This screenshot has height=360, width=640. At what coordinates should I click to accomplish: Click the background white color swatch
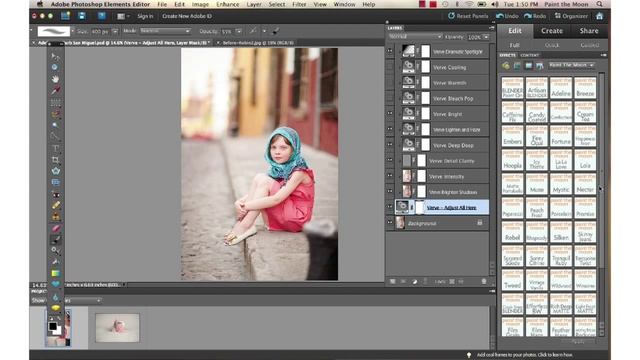[58, 331]
